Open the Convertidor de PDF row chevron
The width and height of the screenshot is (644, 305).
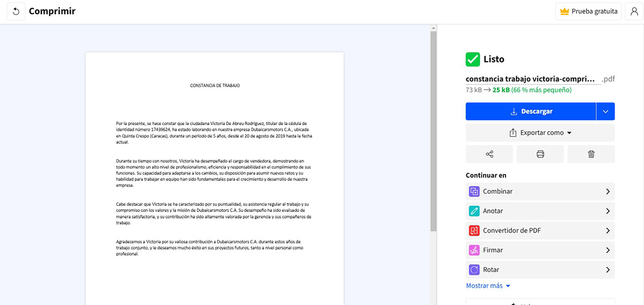tap(608, 231)
